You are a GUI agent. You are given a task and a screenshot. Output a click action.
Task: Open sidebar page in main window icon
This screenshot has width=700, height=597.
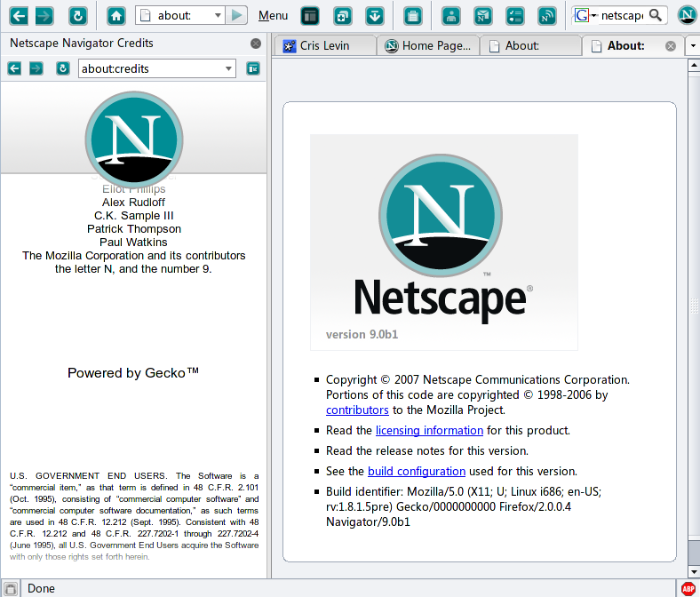(253, 68)
